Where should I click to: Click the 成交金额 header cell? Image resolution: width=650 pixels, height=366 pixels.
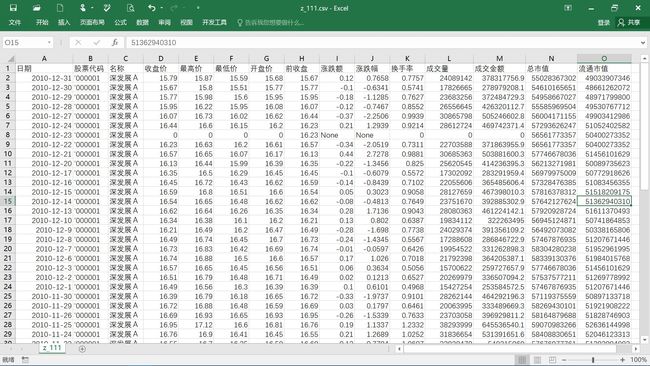pos(499,68)
